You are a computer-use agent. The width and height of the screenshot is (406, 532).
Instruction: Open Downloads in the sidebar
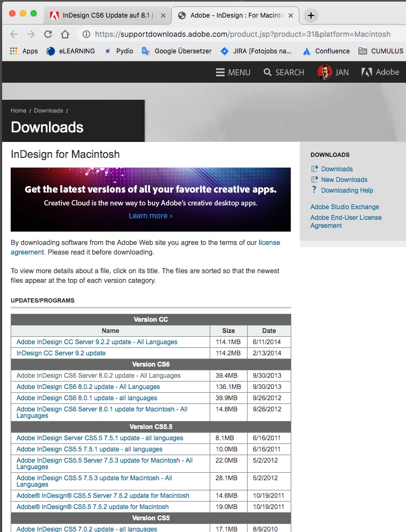pyautogui.click(x=337, y=169)
